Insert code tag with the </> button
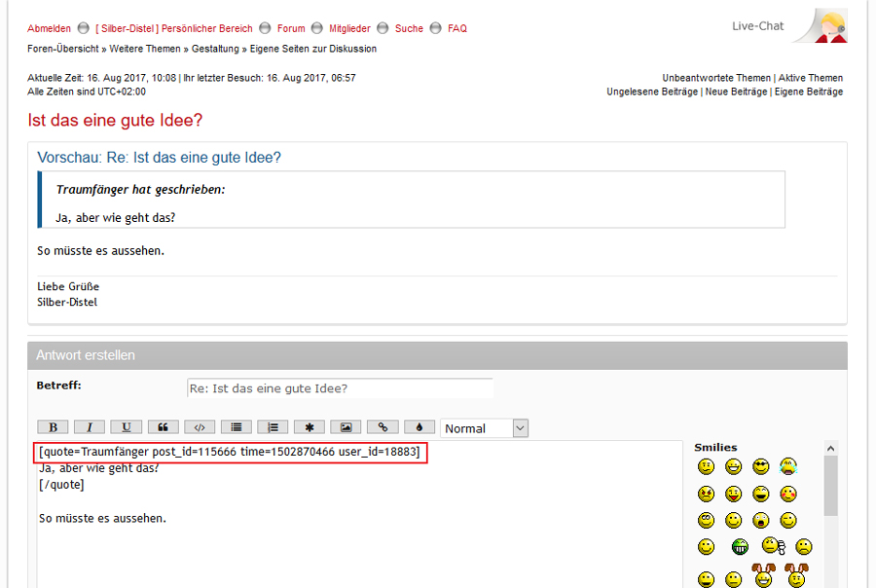The width and height of the screenshot is (876, 588). coord(200,427)
